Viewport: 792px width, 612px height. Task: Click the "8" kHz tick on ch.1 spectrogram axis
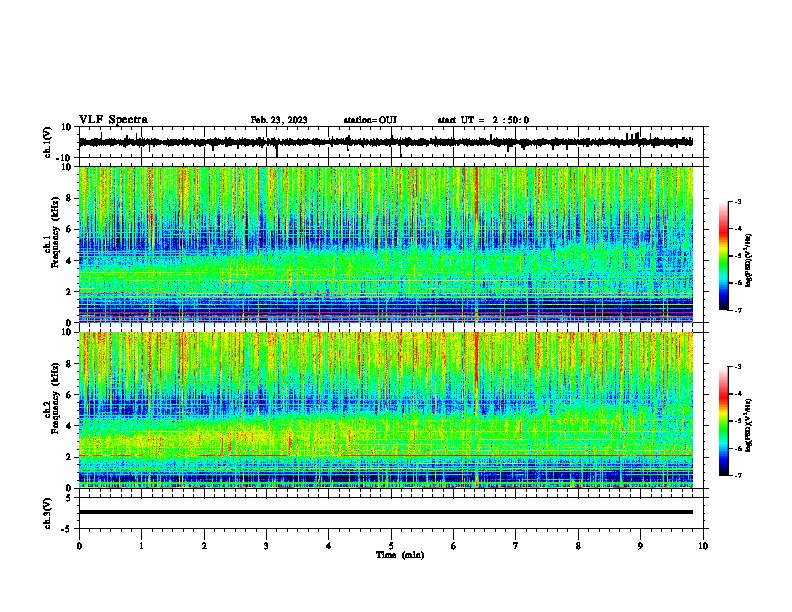pos(70,198)
